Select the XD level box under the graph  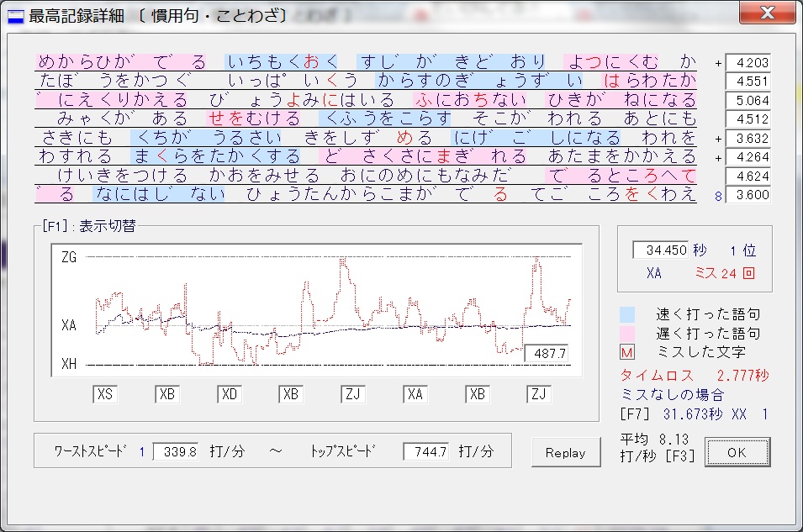click(x=230, y=394)
